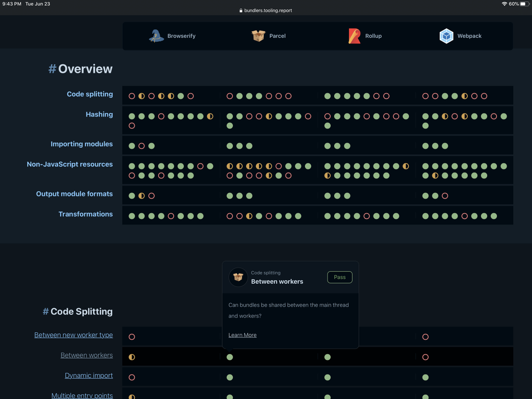Click the Webpack cube logo icon
The image size is (532, 399).
tap(446, 35)
